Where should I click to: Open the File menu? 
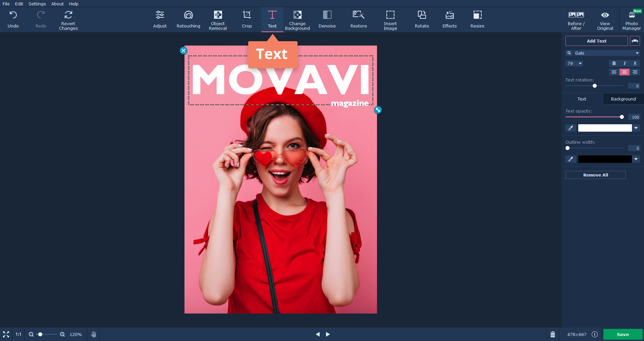[6, 4]
